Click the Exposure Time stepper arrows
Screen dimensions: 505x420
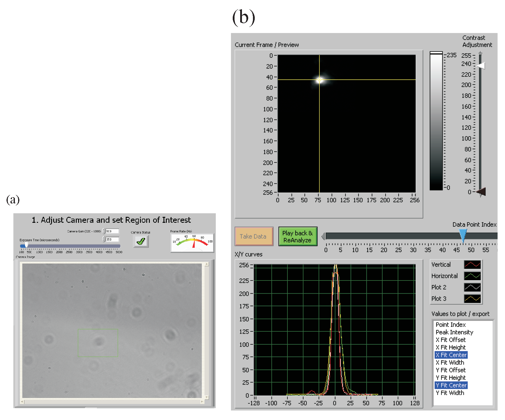point(104,239)
